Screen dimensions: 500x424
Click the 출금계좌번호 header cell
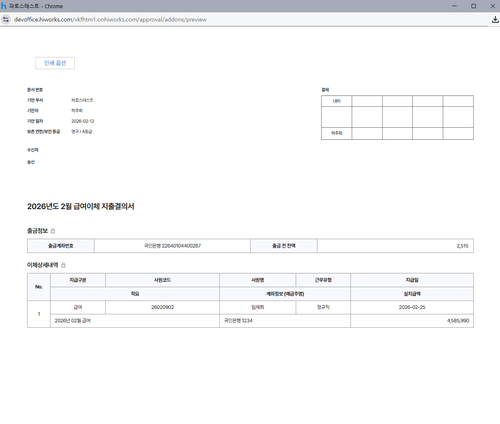click(x=61, y=246)
